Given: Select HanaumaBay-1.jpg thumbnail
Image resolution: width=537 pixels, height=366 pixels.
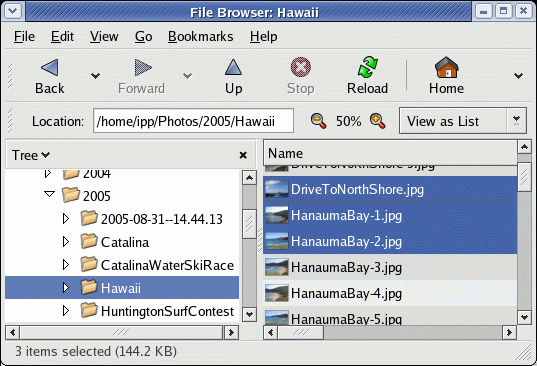Looking at the screenshot, I should pyautogui.click(x=277, y=215).
